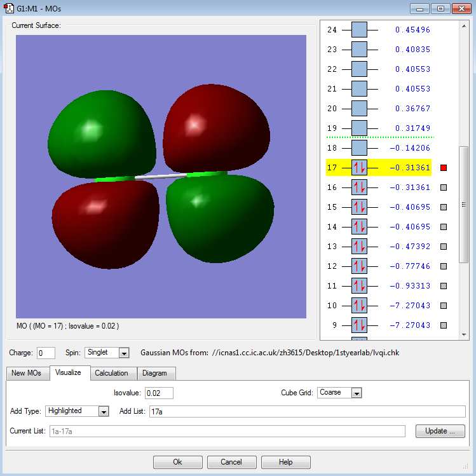Toggle the gray surface marker for MO 10
The width and height of the screenshot is (476, 476).
tap(444, 306)
